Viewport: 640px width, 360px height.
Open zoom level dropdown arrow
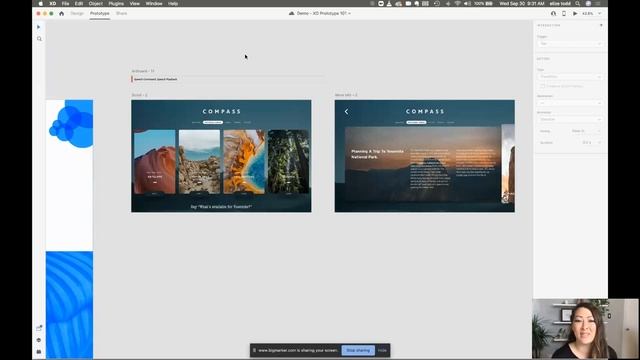[600, 13]
